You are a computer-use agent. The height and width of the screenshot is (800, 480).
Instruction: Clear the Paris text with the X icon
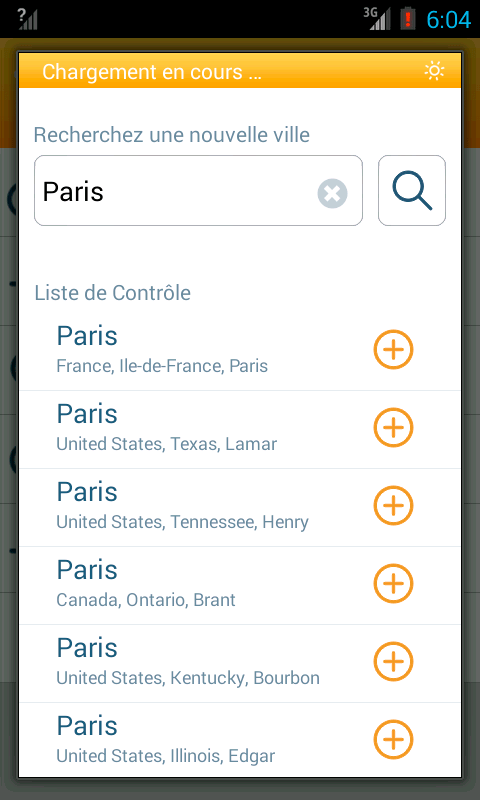pos(332,193)
